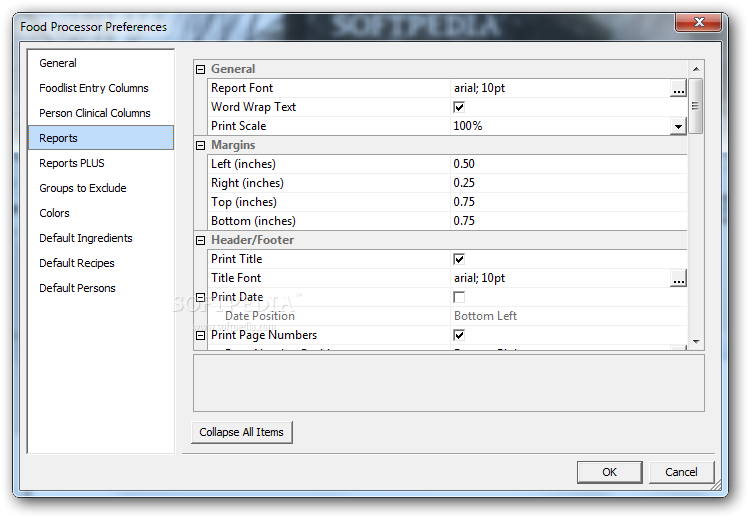Select the Bottom (inches) row label
The height and width of the screenshot is (518, 749).
point(253,221)
